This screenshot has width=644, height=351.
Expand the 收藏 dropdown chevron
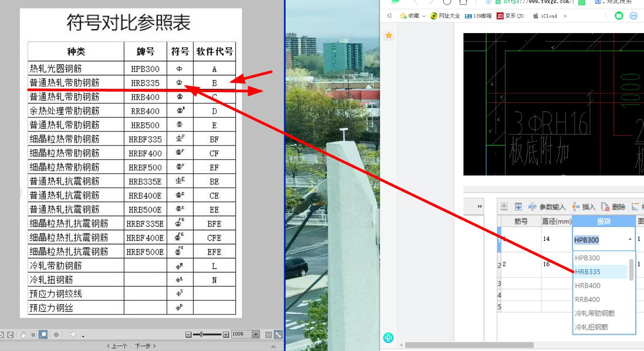pos(424,16)
